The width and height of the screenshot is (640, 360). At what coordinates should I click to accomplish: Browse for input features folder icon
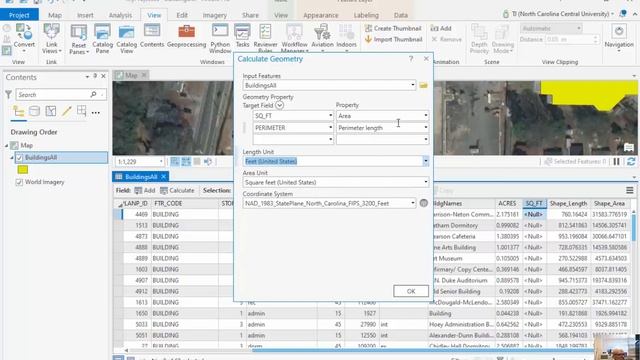[x=423, y=85]
